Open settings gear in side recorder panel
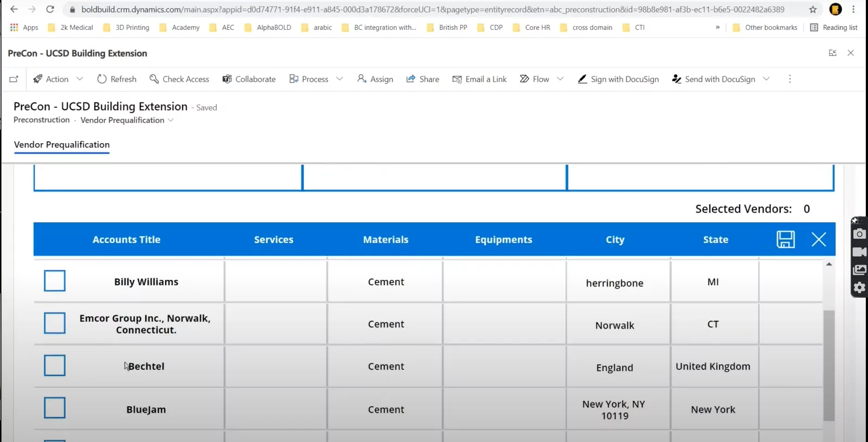The image size is (868, 442). [x=859, y=287]
